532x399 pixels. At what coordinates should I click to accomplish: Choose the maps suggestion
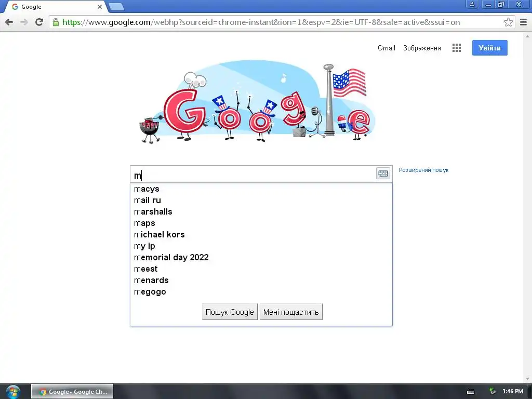(261, 223)
